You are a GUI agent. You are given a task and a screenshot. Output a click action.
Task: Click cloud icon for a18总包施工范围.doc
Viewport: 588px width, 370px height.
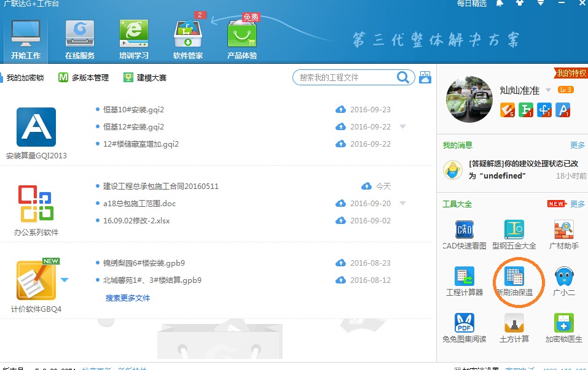(x=340, y=203)
